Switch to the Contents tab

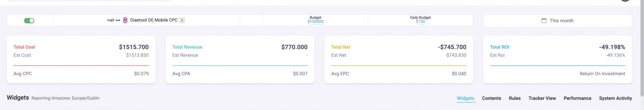click(491, 98)
